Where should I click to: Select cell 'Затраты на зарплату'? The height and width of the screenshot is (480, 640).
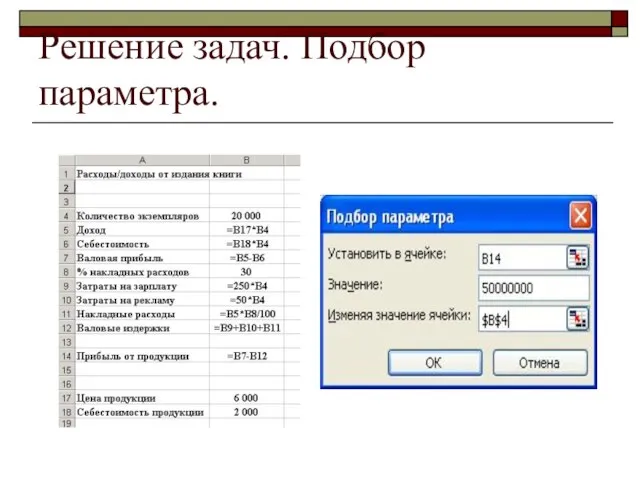tap(142, 286)
